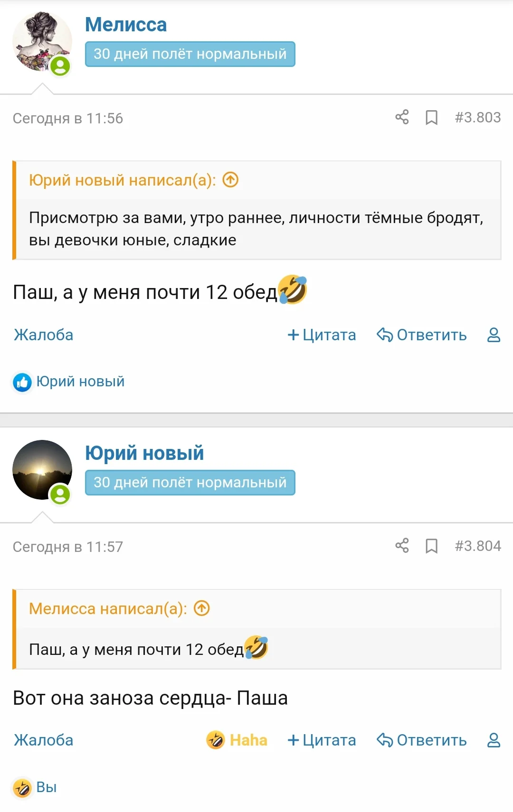
Task: Bookmark Мелисса's post #3.803
Action: [431, 117]
